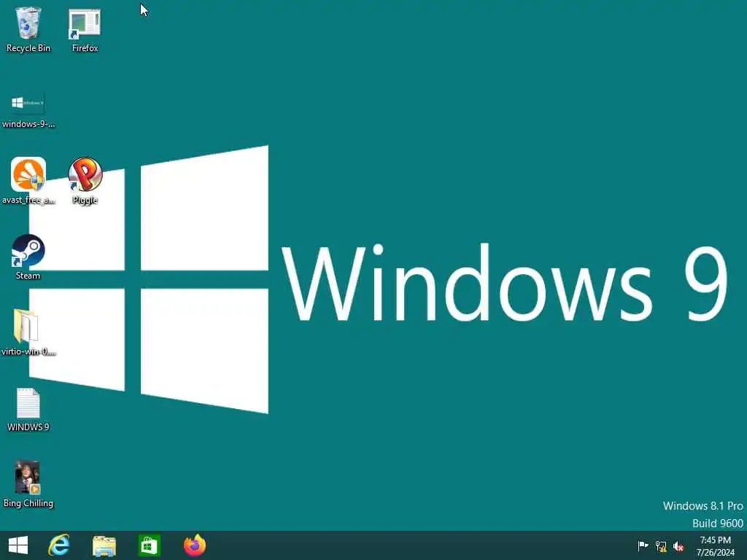Image resolution: width=747 pixels, height=560 pixels.
Task: Select the Piggle game shortcut
Action: point(85,181)
